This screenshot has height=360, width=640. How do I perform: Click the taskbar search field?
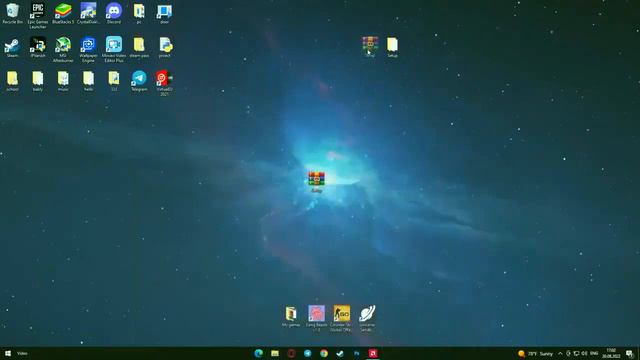click(x=22, y=353)
